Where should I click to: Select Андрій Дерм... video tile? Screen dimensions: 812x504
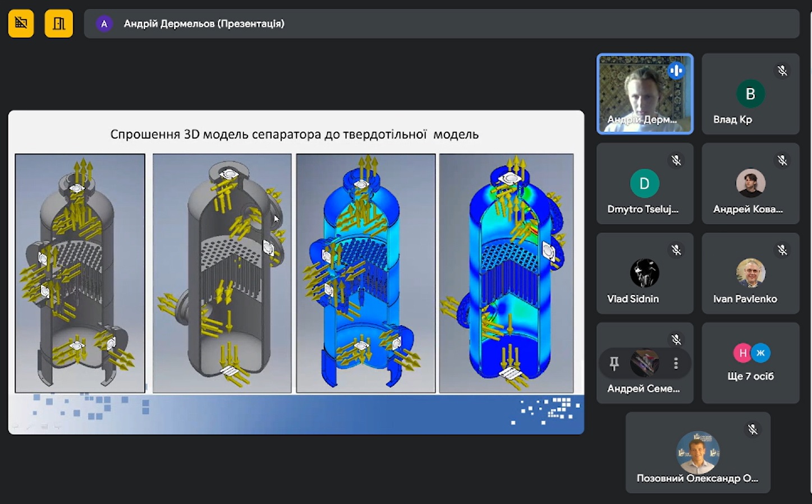click(x=645, y=94)
